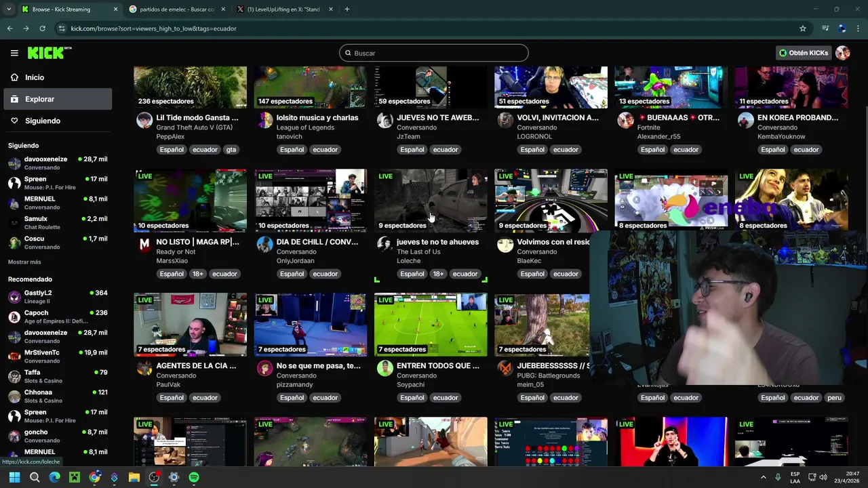Select Explorar in sidebar
868x488 pixels.
click(58, 99)
